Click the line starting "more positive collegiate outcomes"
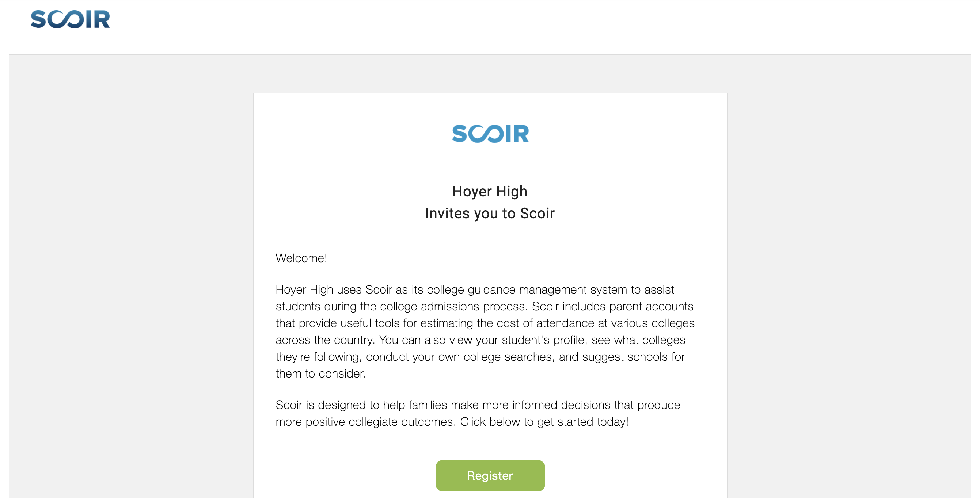Image resolution: width=980 pixels, height=498 pixels. [x=452, y=422]
